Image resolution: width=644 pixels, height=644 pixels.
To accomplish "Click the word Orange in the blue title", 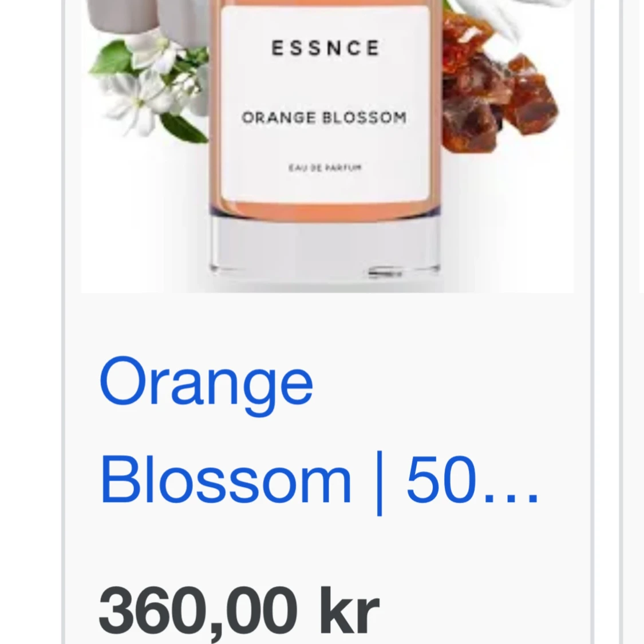I will click(204, 382).
